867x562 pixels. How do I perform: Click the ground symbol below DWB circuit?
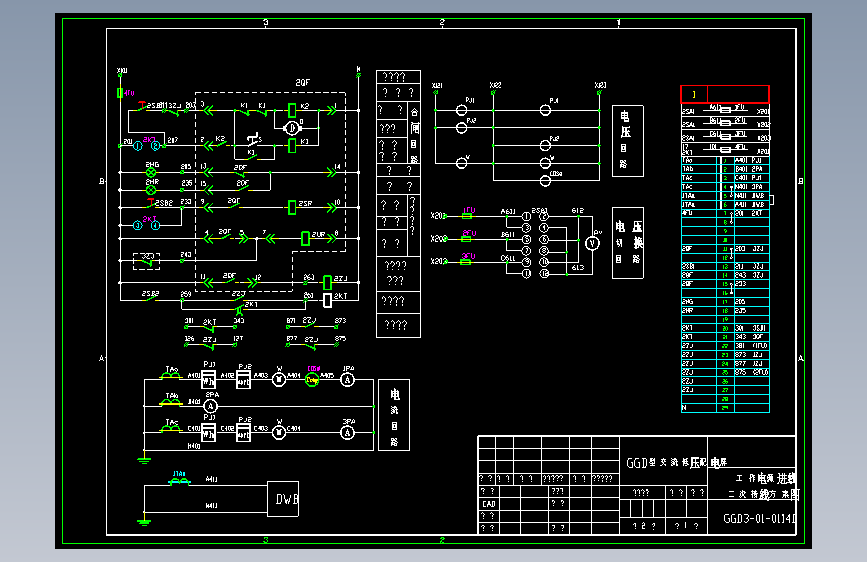[x=144, y=521]
